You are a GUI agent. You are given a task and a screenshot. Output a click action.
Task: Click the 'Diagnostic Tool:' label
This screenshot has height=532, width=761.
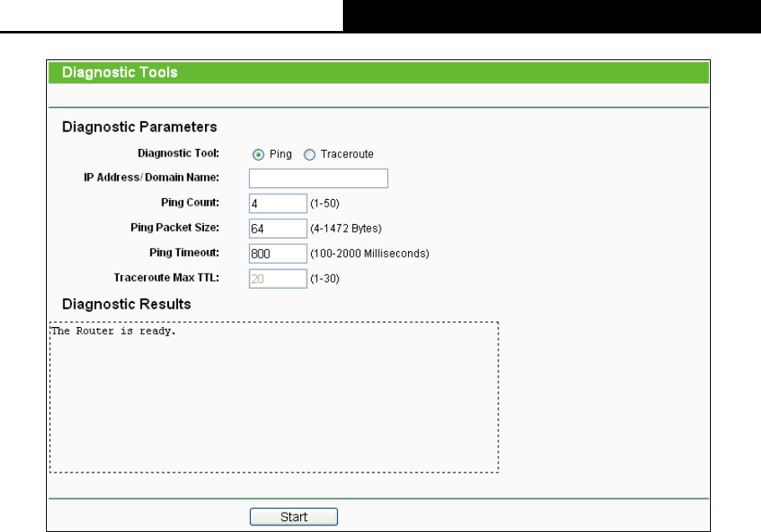click(x=178, y=153)
